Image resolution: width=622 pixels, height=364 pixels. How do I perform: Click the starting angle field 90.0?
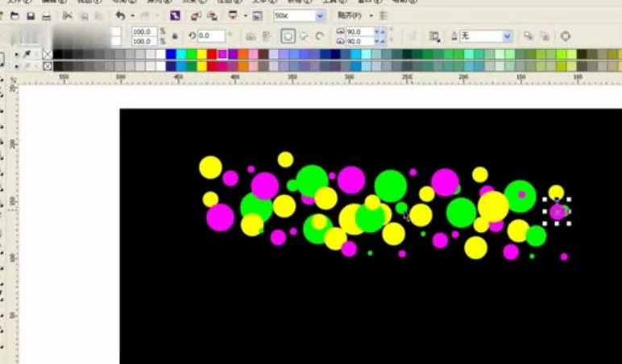[x=360, y=31]
